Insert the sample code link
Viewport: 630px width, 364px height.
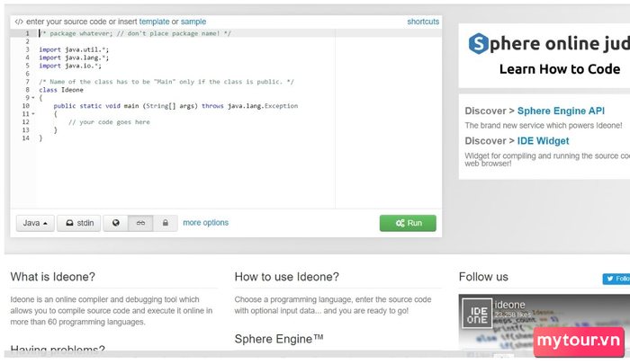tap(193, 22)
